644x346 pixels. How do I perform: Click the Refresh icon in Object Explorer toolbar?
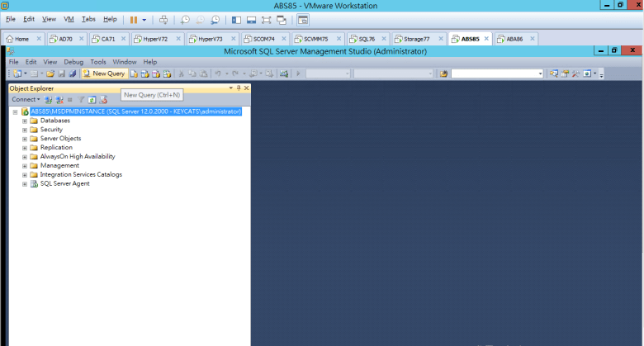pos(92,100)
